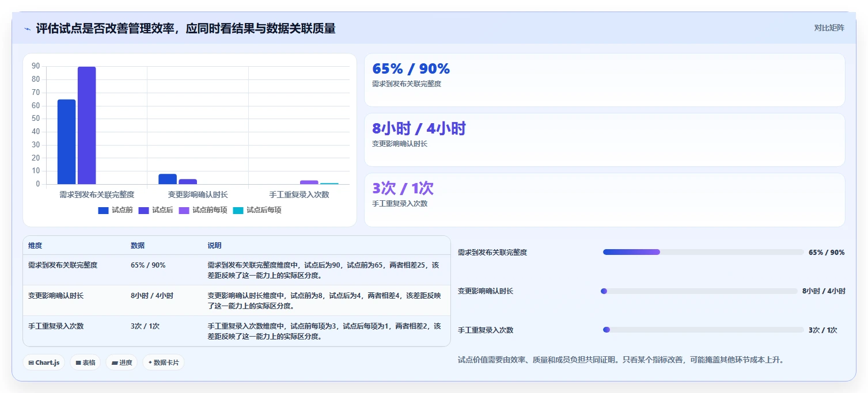
Task: Click the purple bar for 手工重复录入次数
Action: [309, 182]
